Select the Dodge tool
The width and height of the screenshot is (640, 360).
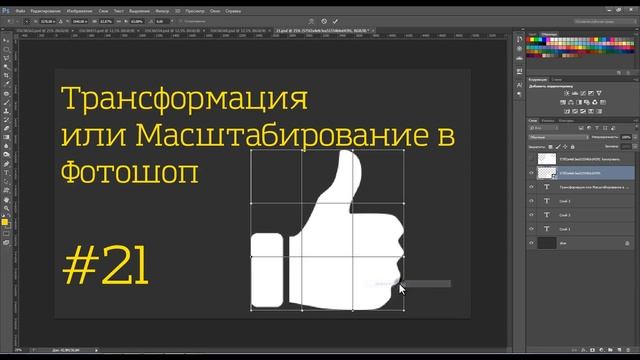coord(6,155)
